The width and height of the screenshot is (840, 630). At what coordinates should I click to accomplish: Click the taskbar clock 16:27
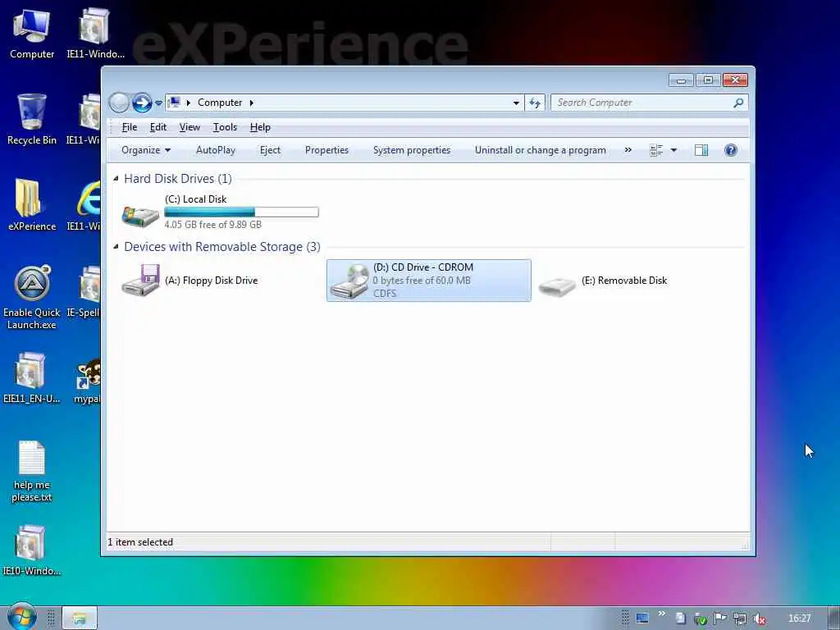(x=799, y=619)
